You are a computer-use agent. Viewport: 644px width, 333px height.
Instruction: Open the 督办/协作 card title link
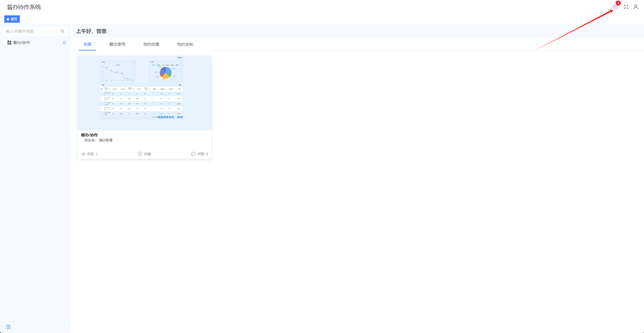tap(90, 135)
